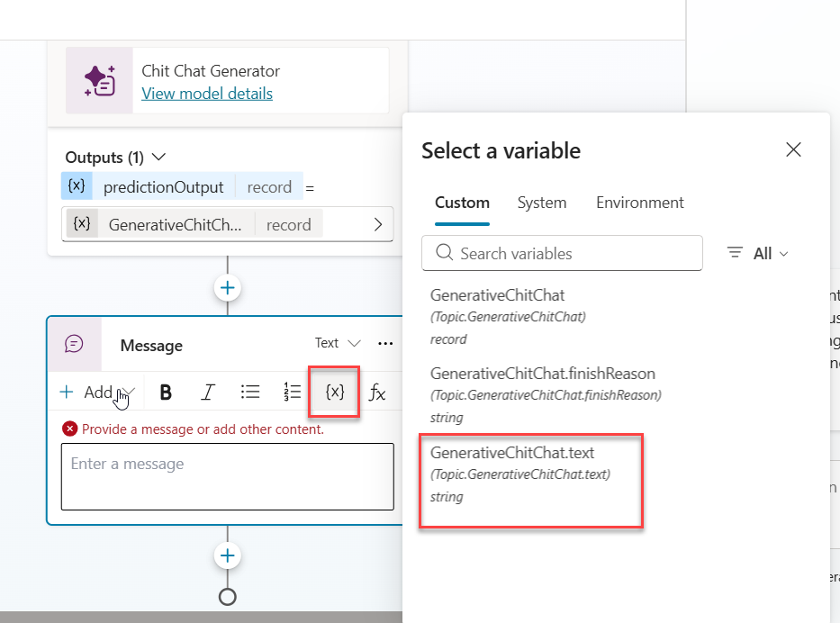Viewport: 840px width, 623px height.
Task: Toggle italic text formatting
Action: 208,392
